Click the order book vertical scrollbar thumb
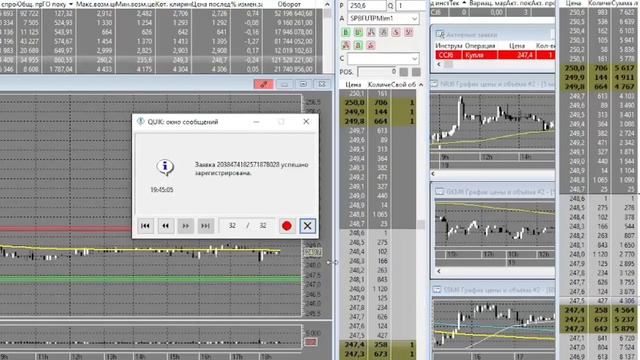 [421, 224]
